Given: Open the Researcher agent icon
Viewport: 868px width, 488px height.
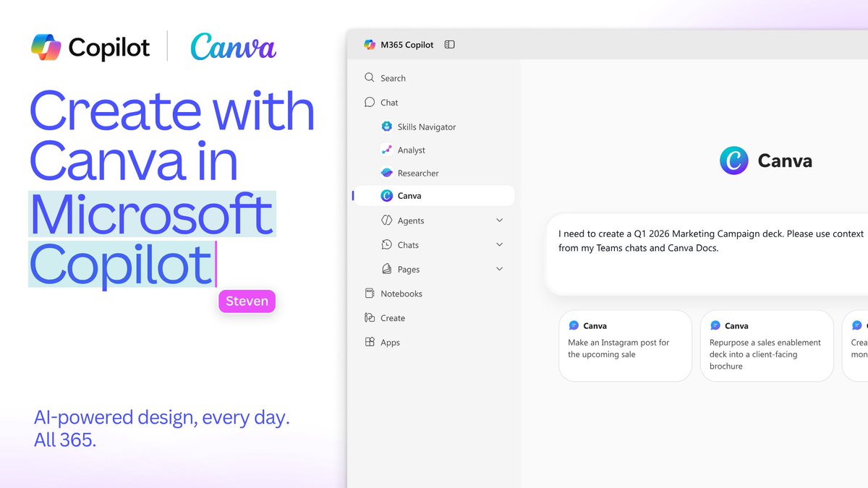Looking at the screenshot, I should (x=386, y=173).
